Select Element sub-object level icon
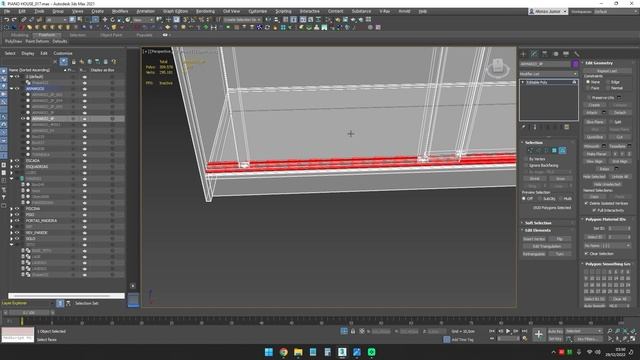This screenshot has height=360, width=640. [562, 151]
